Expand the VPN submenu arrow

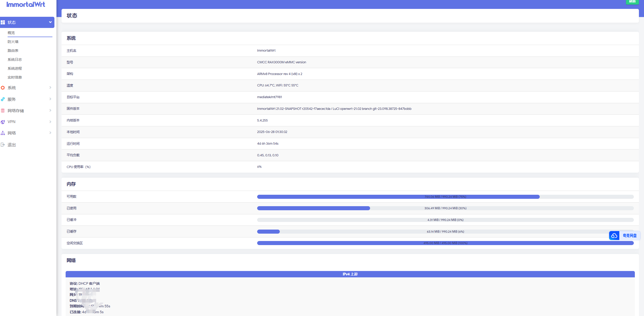[x=50, y=122]
